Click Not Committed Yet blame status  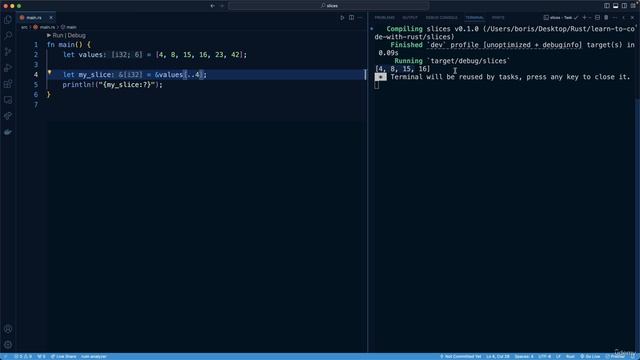[460, 356]
